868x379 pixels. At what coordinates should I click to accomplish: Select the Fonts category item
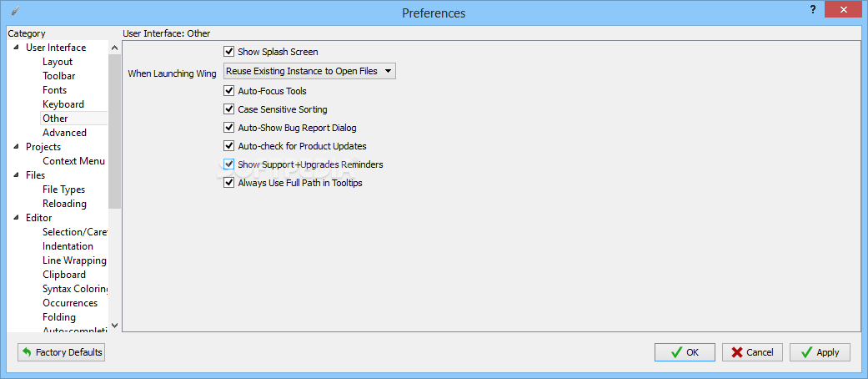click(x=55, y=90)
